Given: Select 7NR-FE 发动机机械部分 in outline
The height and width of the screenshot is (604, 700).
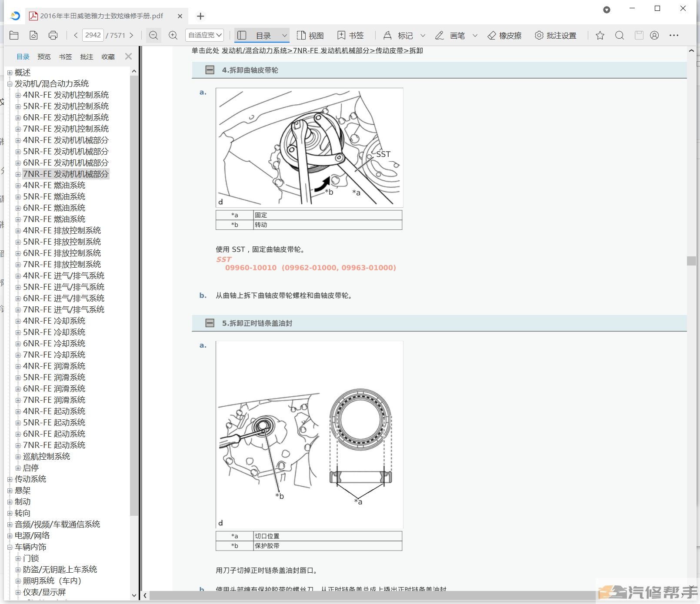Looking at the screenshot, I should point(66,174).
